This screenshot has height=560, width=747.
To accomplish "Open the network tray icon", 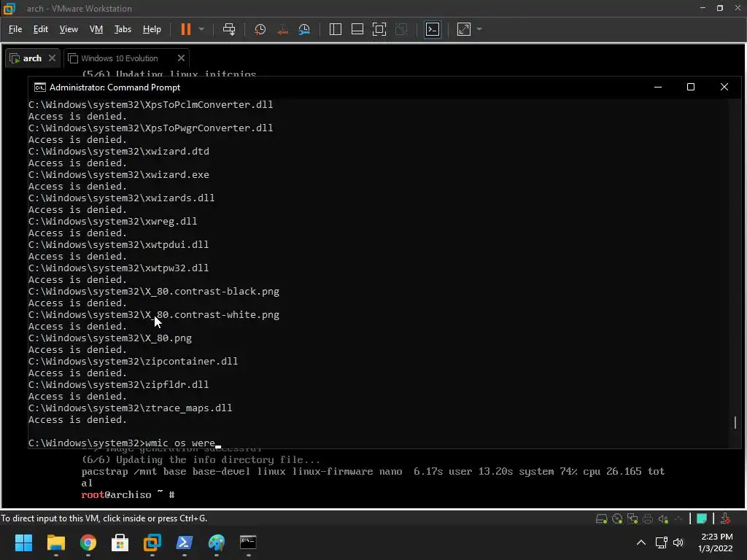I will [x=661, y=542].
